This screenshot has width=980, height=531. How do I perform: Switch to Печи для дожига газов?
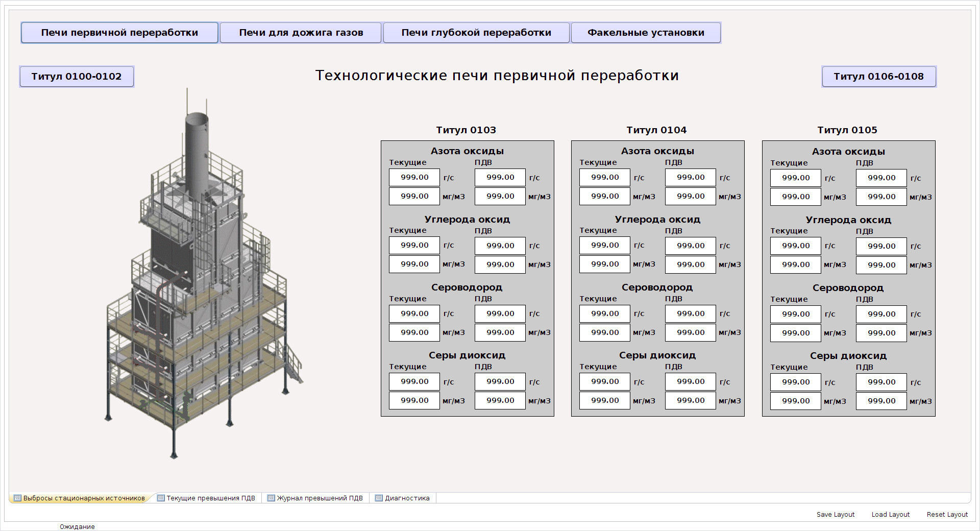click(301, 33)
